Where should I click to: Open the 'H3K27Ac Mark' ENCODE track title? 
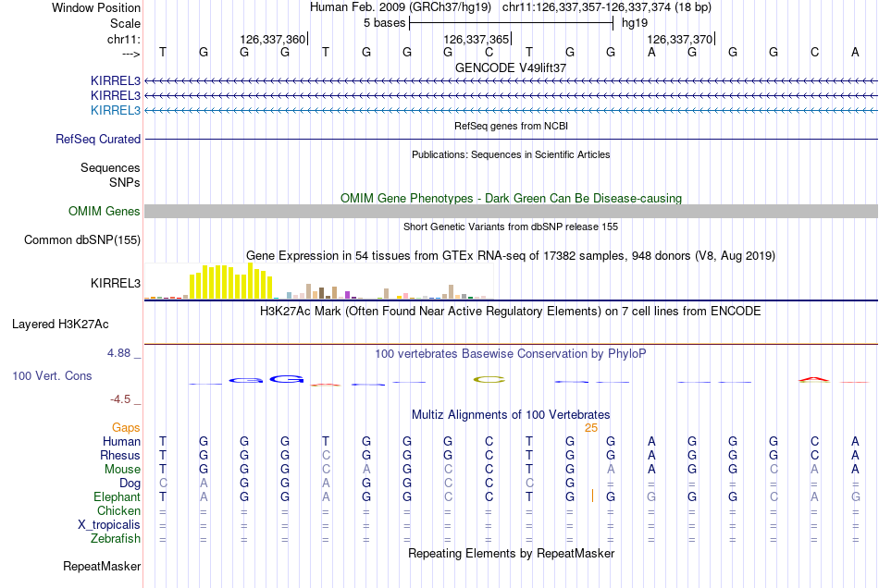click(x=511, y=312)
